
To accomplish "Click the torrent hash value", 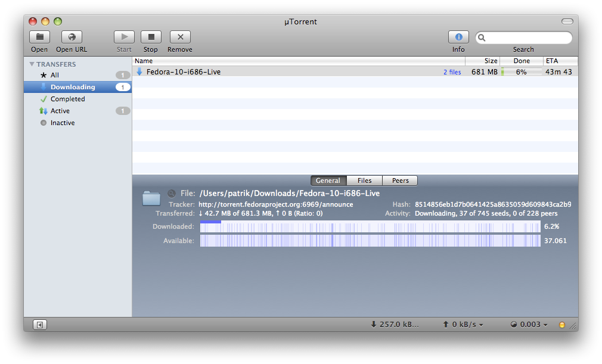I will pyautogui.click(x=493, y=204).
